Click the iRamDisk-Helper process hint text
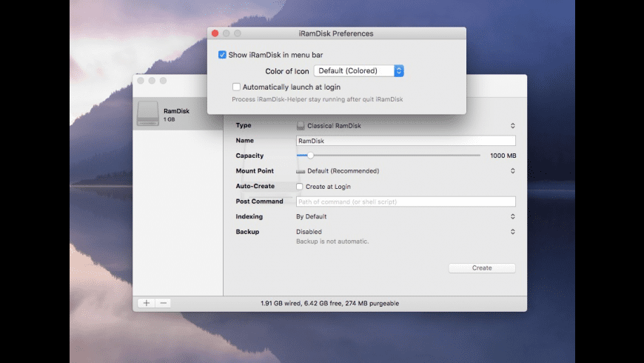644x363 pixels. coord(318,99)
